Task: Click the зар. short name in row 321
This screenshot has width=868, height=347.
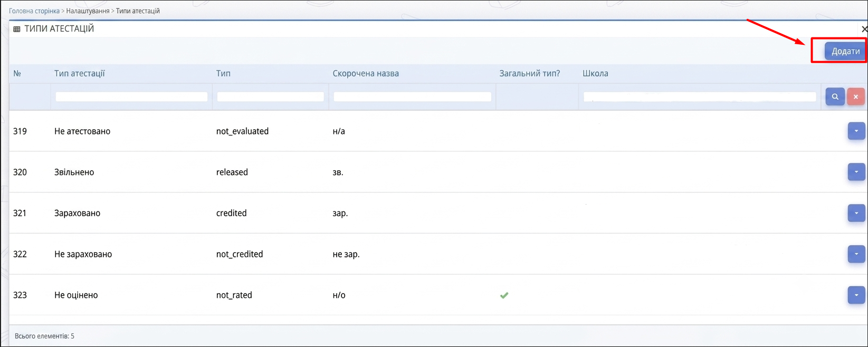Action: point(340,214)
